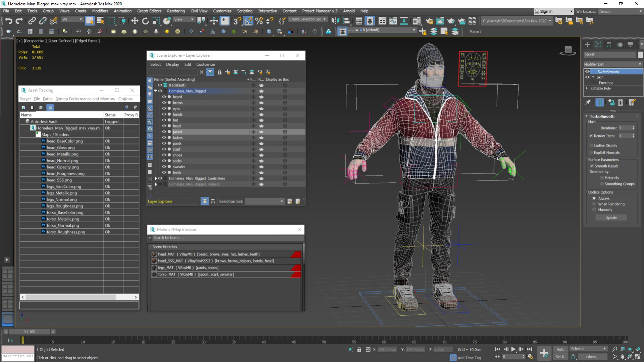
Task: Click the Mirror tool icon
Action: pos(335,21)
